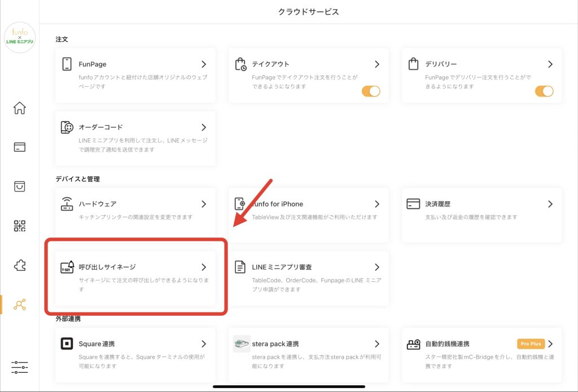Select the Square連携 title text

[x=97, y=343]
